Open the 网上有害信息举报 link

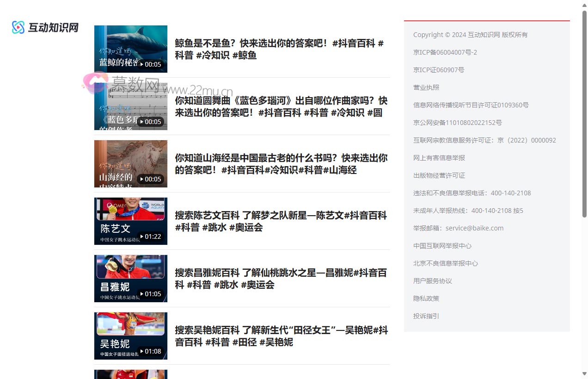point(439,157)
